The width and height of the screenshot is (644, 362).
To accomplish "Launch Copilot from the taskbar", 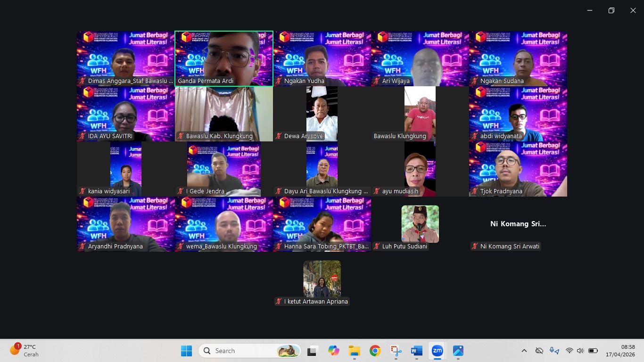I will coord(334,351).
